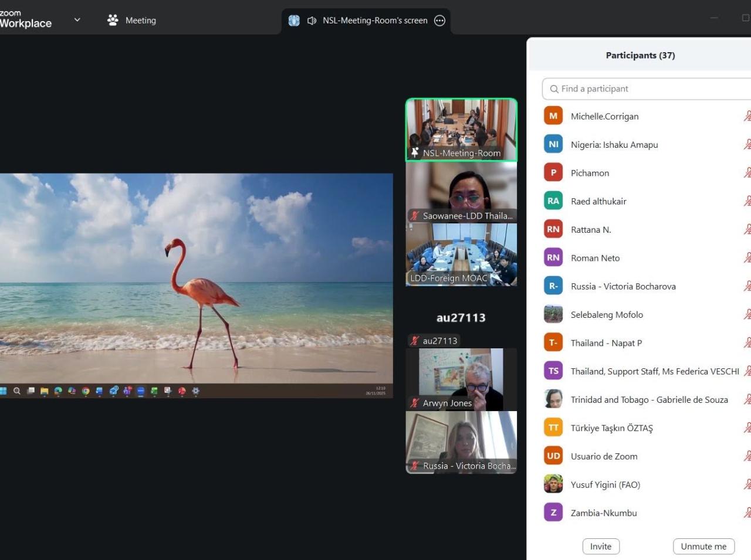Open File Explorer in shared screen taskbar
Viewport: 751px width, 560px height.
point(44,391)
